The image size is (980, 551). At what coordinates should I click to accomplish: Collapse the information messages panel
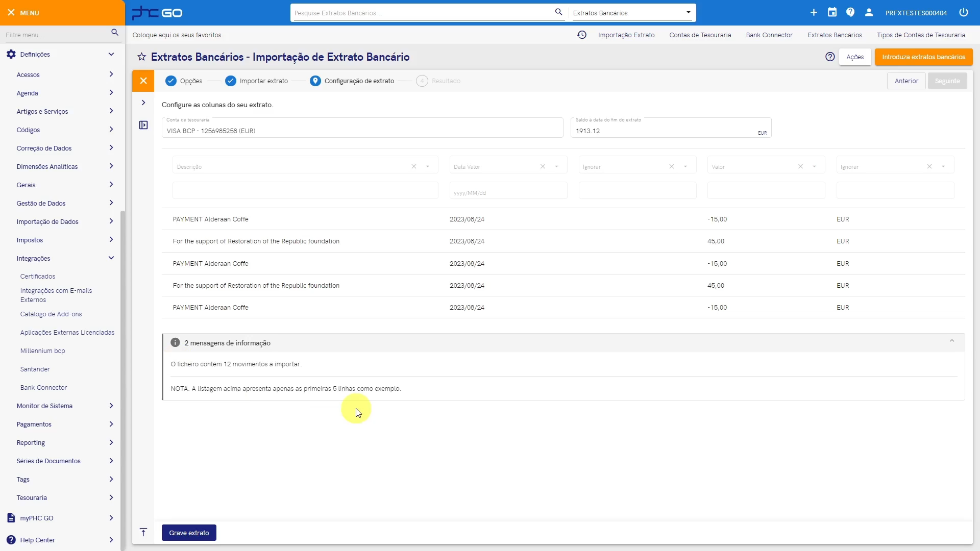[951, 341]
